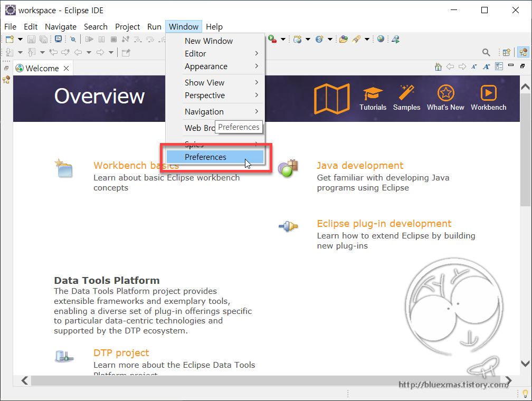Screen dimensions: 532x401
Task: Open the Help menu
Action: point(214,27)
